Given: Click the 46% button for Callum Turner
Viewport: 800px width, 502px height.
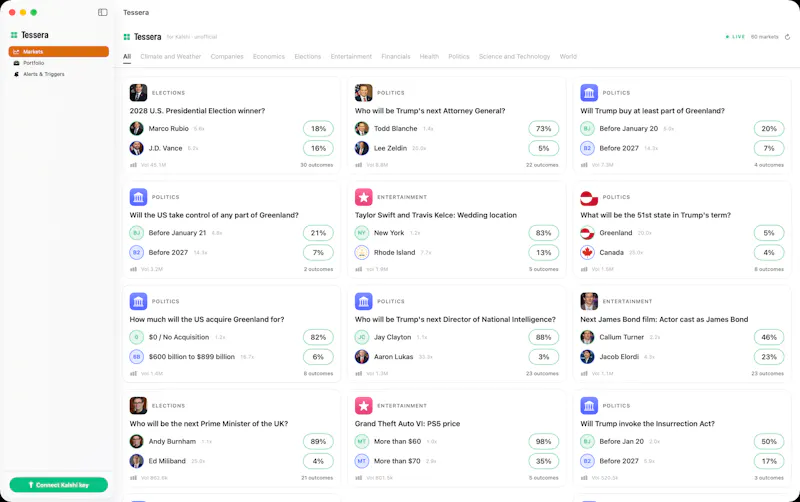Looking at the screenshot, I should (x=769, y=337).
